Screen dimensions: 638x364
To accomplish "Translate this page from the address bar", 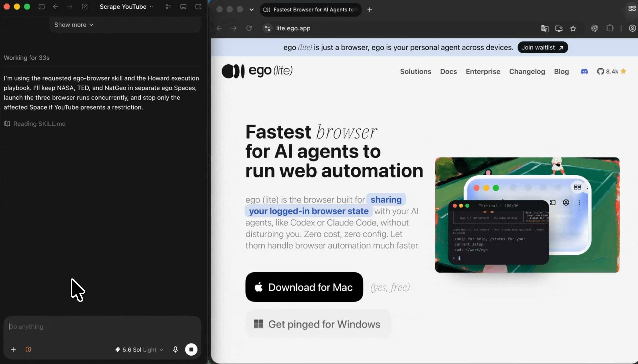I will click(x=545, y=28).
